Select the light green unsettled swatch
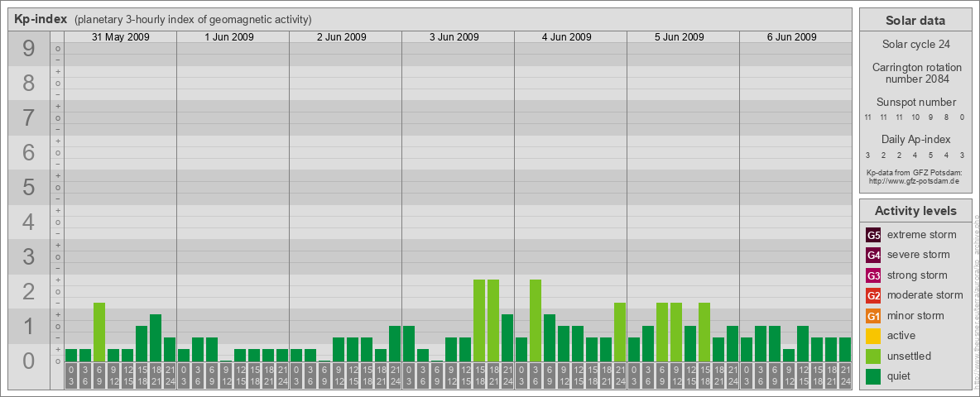 tap(874, 356)
